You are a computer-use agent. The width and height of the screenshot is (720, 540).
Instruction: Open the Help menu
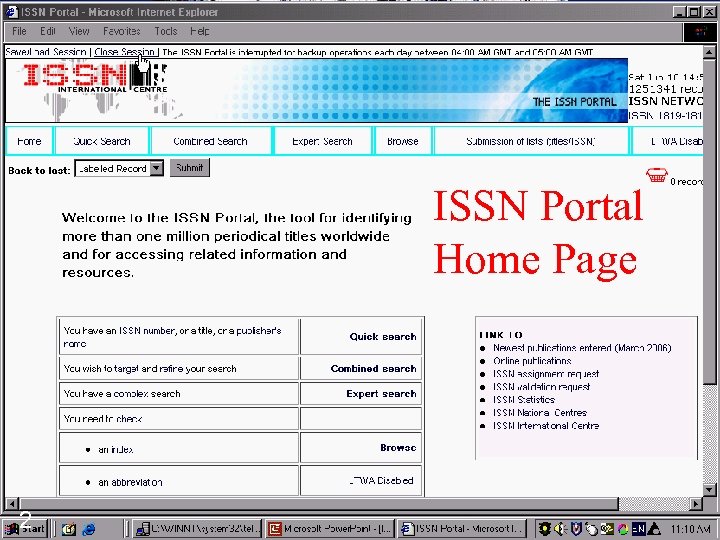[200, 31]
